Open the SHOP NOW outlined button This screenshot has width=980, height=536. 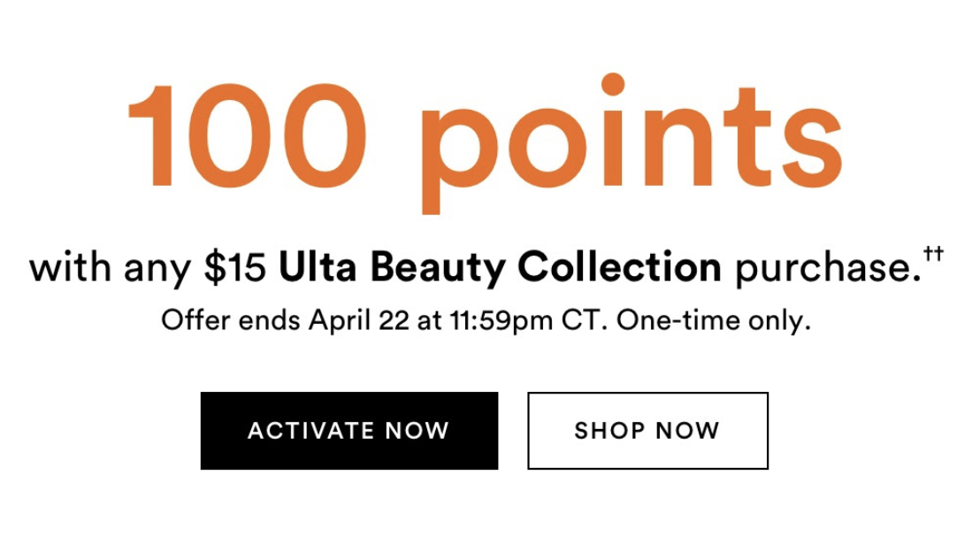click(647, 431)
